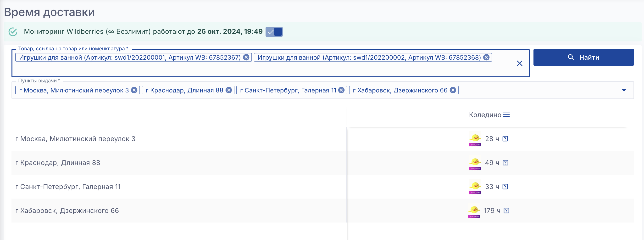Open help icon next to 28 ч
This screenshot has height=240, width=644.
click(x=505, y=139)
